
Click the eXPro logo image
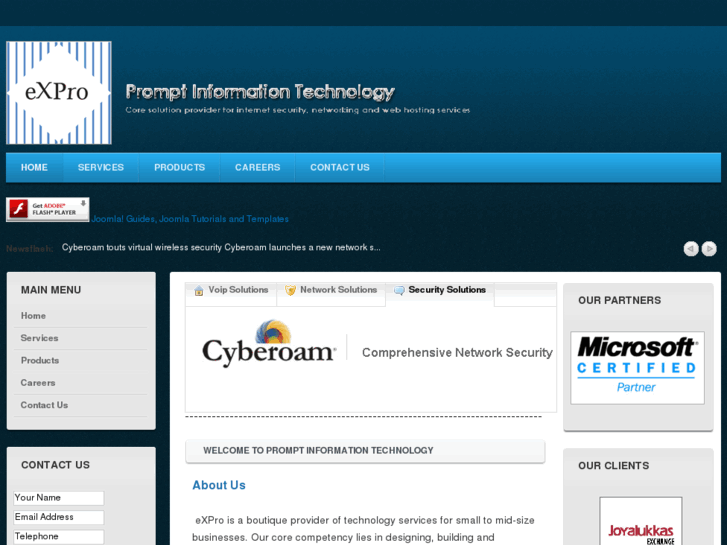(59, 93)
